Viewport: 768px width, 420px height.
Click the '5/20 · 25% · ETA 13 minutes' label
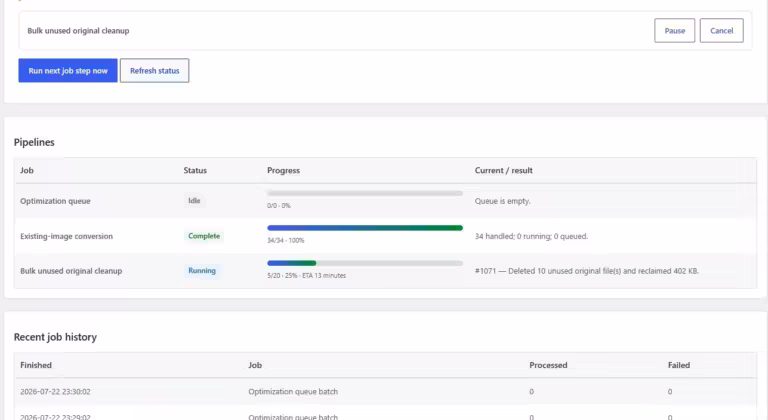pyautogui.click(x=307, y=275)
